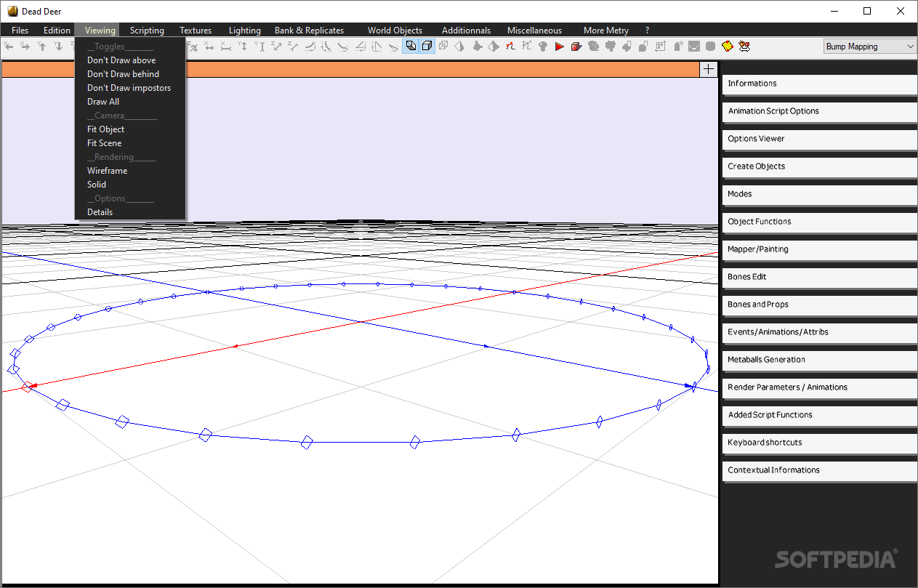Screen dimensions: 918x588
Task: Expand the Object Functions panel
Action: [x=820, y=222]
